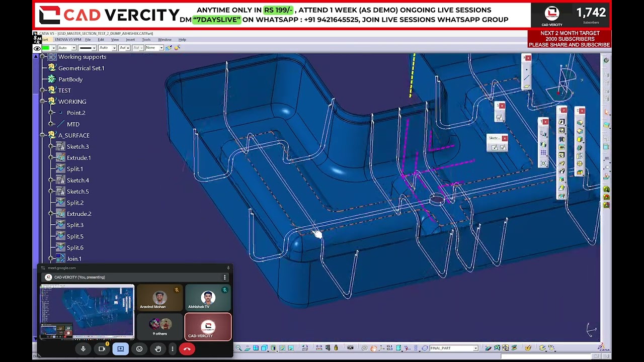Select the MTD line item in tree

[x=73, y=124]
